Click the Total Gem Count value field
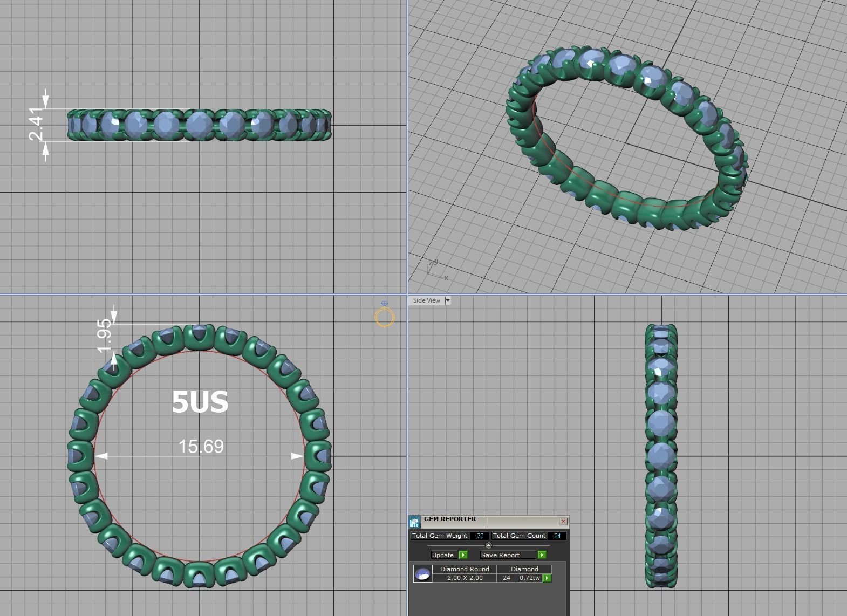The image size is (847, 616). (x=557, y=536)
